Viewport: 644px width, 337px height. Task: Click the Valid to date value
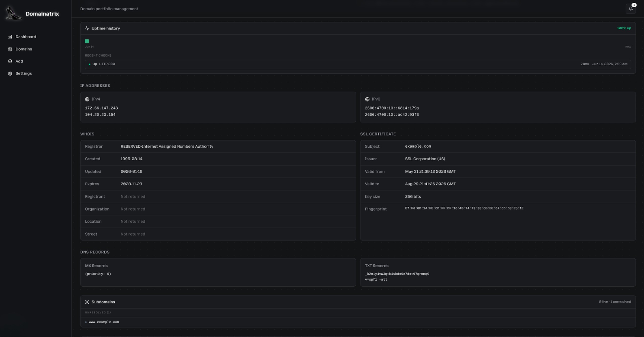click(x=430, y=184)
